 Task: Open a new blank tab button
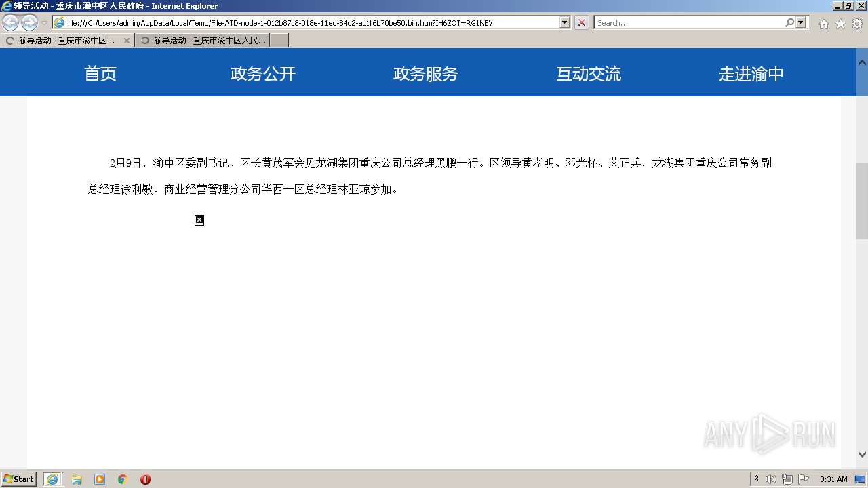279,41
